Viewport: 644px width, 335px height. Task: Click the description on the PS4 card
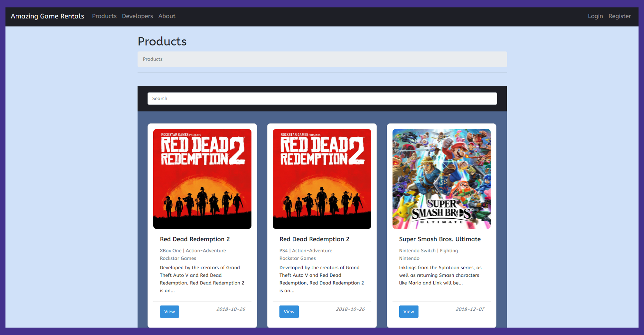point(322,279)
